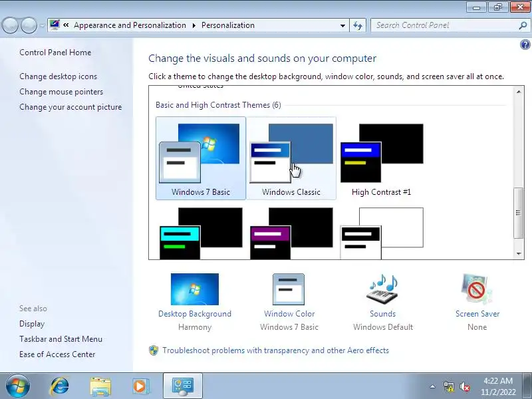This screenshot has height=399, width=532.
Task: Click the network tray icon
Action: pos(448,386)
